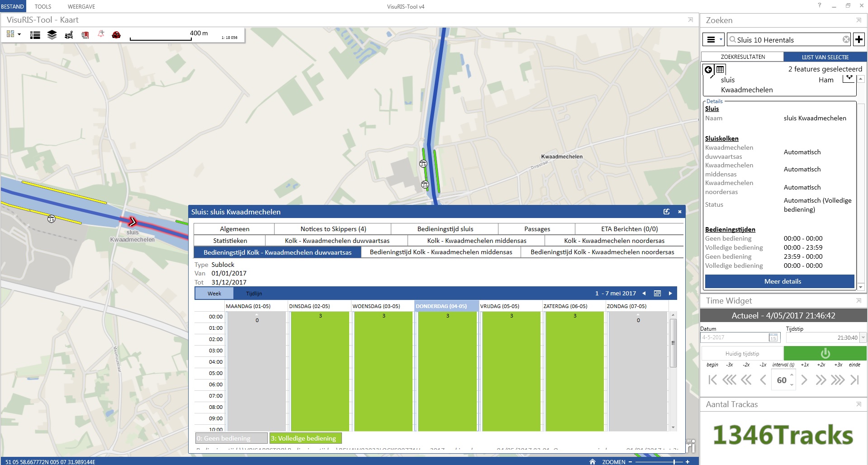The height and width of the screenshot is (465, 868).
Task: Open the Passages tab
Action: click(x=537, y=229)
